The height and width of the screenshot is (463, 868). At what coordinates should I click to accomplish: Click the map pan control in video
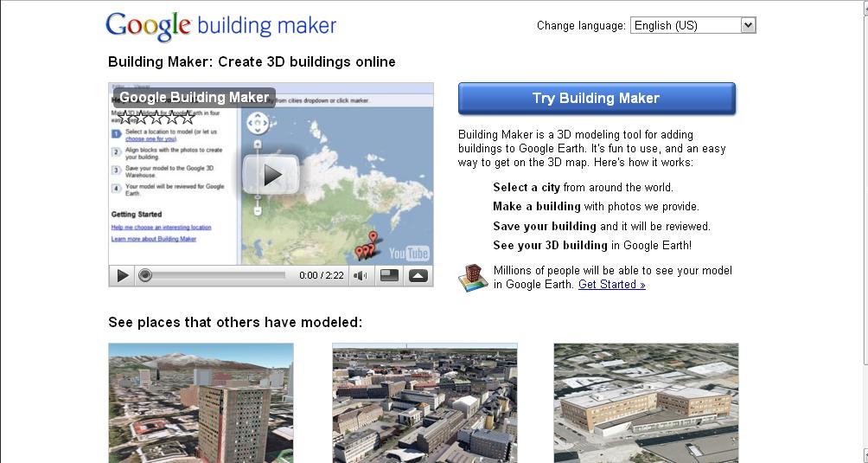point(258,123)
